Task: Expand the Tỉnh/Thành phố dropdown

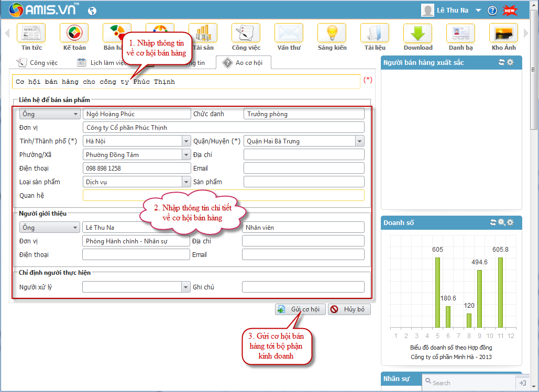Action: (186, 141)
